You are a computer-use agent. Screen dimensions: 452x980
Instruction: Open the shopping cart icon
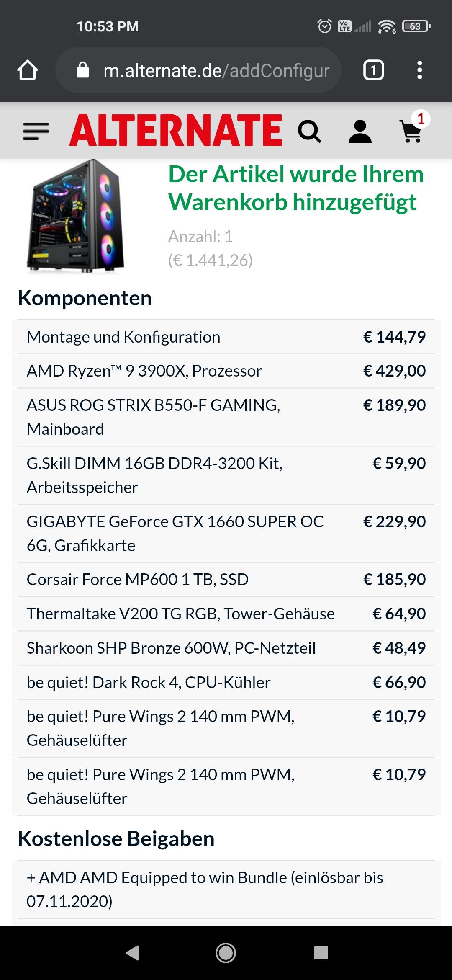coord(411,131)
